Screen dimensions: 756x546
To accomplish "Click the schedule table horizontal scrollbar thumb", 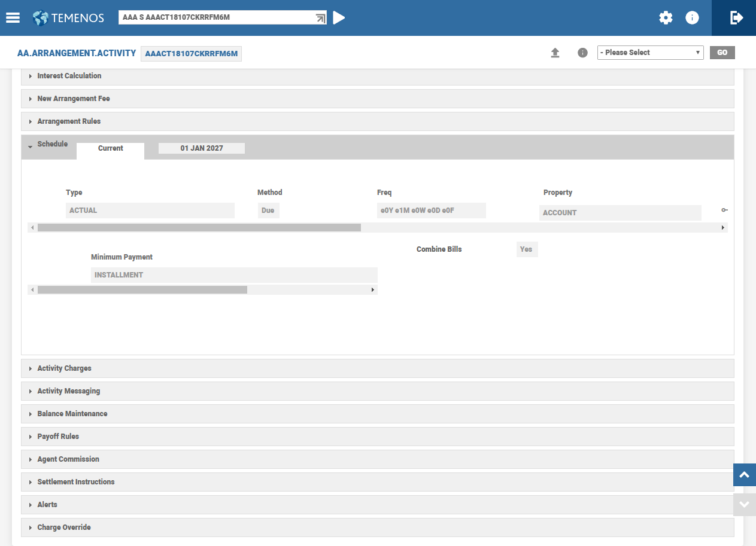I will 199,228.
